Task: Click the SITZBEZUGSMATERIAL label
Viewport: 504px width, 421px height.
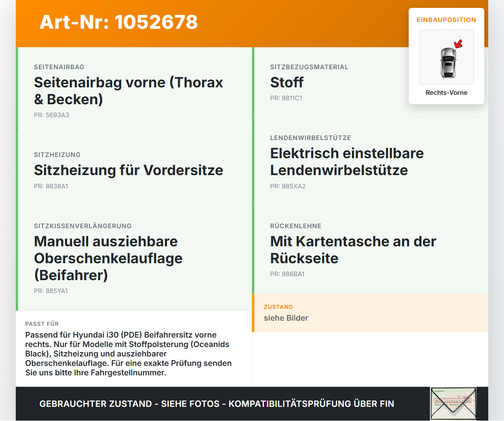Action: point(309,67)
